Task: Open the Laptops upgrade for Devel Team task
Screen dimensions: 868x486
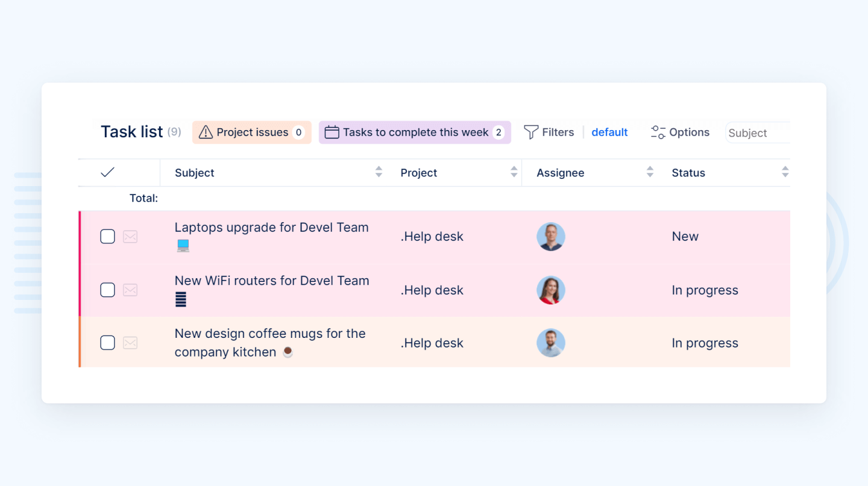Action: (271, 228)
